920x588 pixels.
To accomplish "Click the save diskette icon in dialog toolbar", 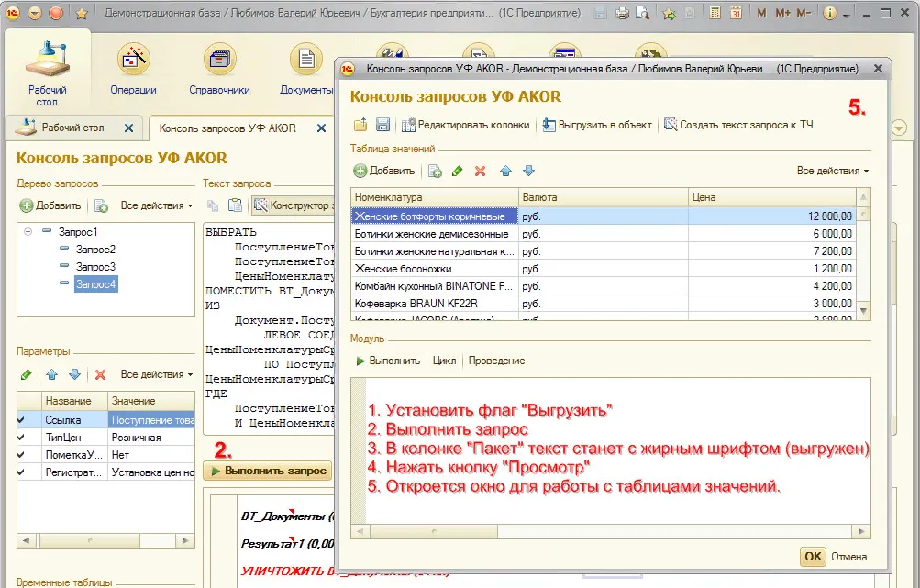I will (x=383, y=125).
